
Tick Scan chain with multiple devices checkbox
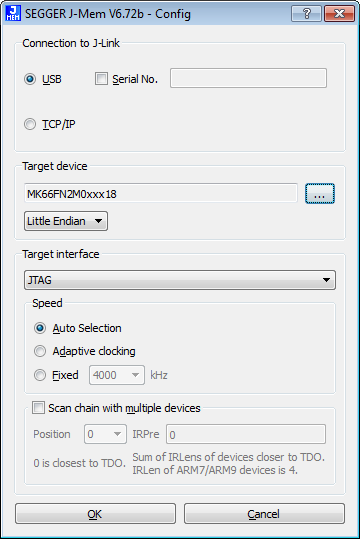(x=38, y=408)
